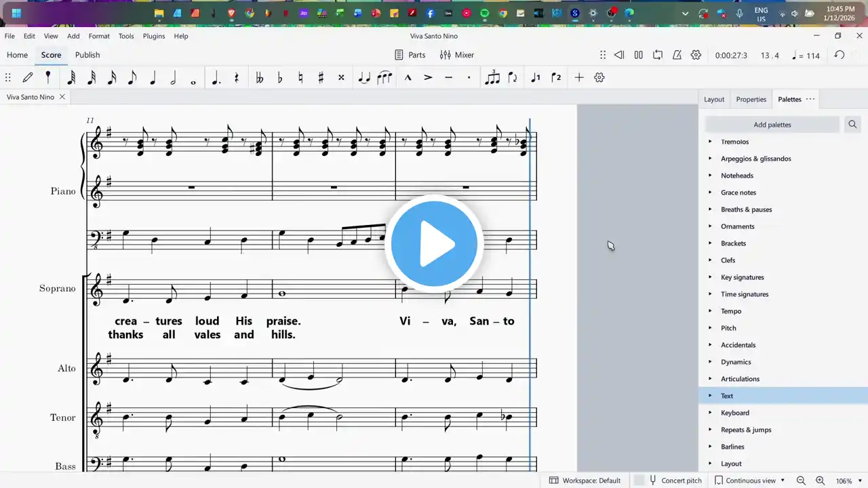Viewport: 868px width, 488px height.
Task: Apply the sharp accidental
Action: tap(321, 78)
